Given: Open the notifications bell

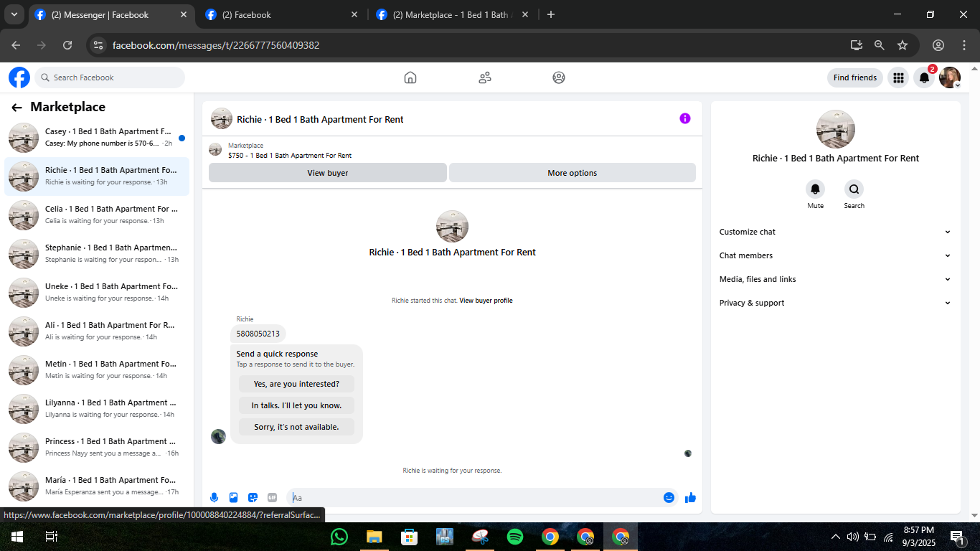Looking at the screenshot, I should (x=924, y=77).
